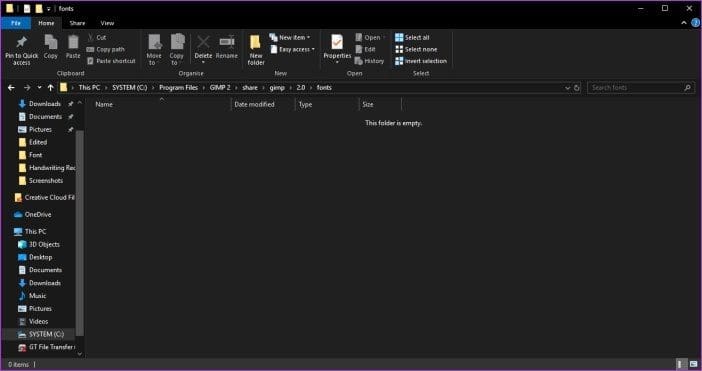Click the Copy ribbon icon
Viewport: 702px width, 371px height.
[51, 43]
